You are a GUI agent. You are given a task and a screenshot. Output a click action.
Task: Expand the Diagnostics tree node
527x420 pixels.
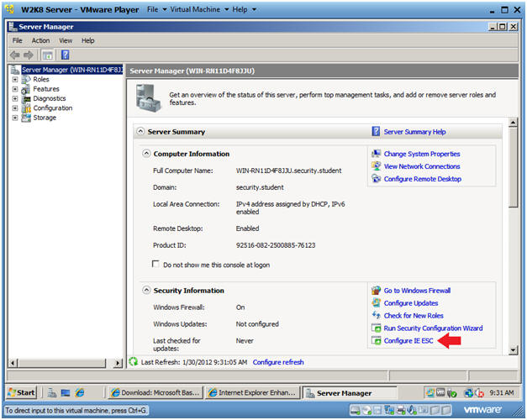(15, 98)
